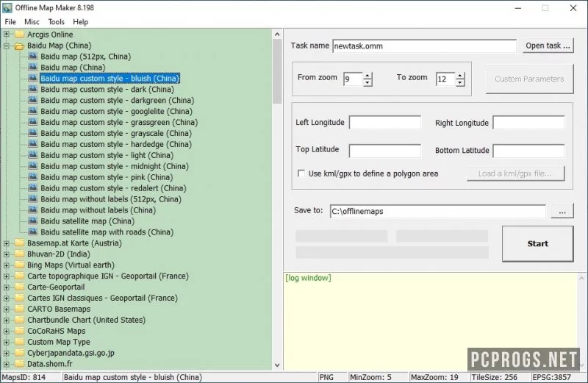Open the File menu

click(10, 22)
